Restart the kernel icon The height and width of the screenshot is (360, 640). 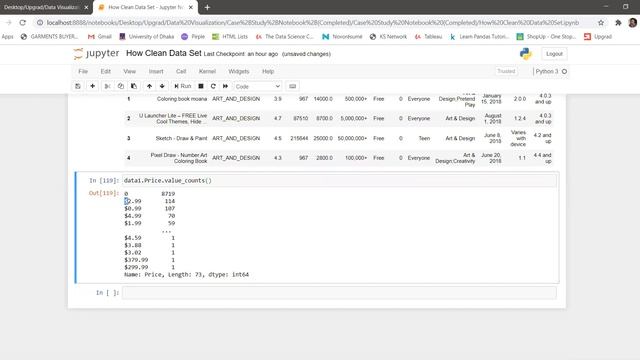(x=213, y=86)
